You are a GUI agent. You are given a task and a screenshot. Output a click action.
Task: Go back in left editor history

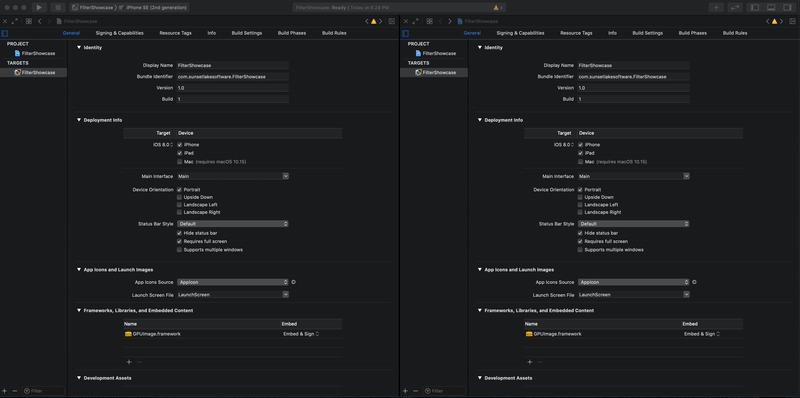coord(40,21)
